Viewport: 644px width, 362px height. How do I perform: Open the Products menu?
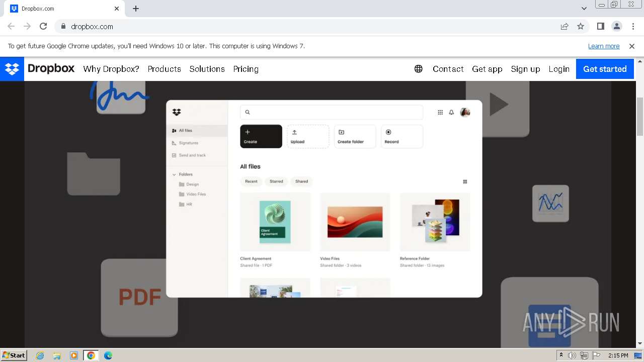click(x=165, y=69)
